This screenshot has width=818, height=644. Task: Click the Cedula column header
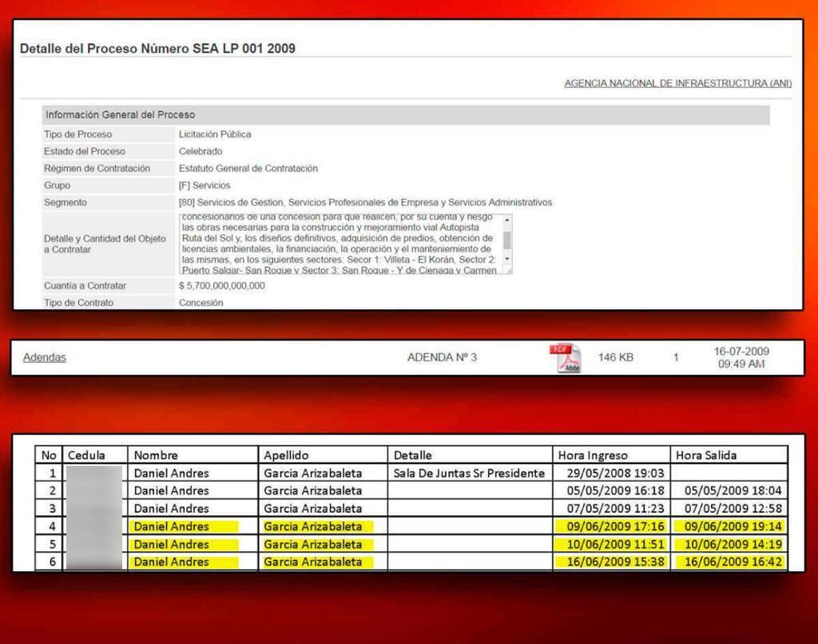[86, 455]
